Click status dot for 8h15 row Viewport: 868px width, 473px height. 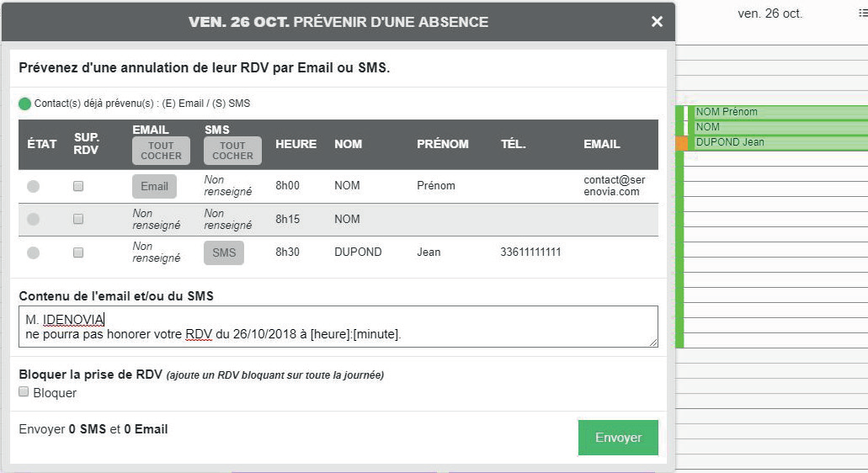tap(33, 219)
